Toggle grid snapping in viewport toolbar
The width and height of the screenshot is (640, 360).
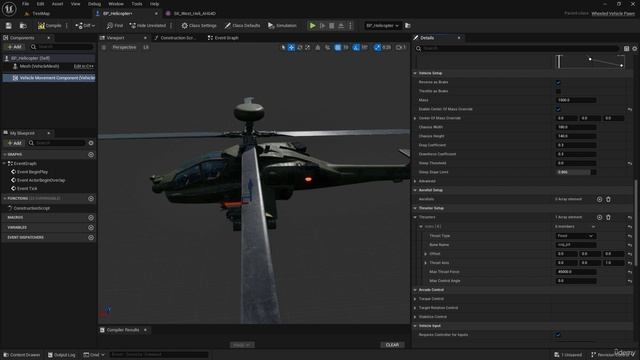[x=338, y=47]
